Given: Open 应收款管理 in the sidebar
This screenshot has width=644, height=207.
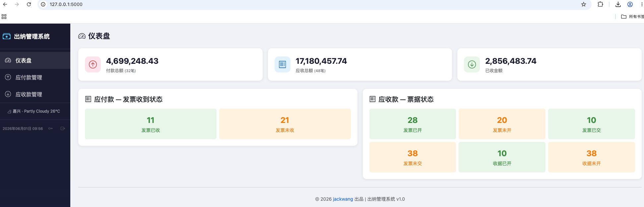Looking at the screenshot, I should click(x=35, y=94).
